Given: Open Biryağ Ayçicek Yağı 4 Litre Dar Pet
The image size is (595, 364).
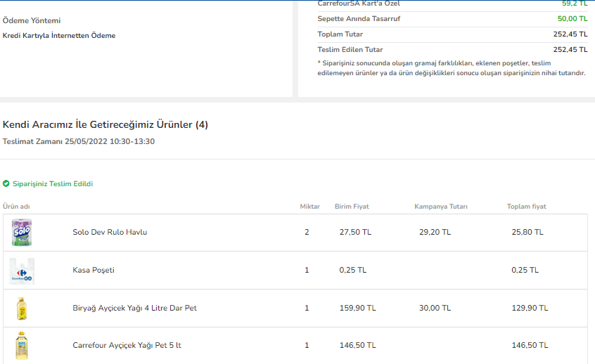Looking at the screenshot, I should coord(135,308).
